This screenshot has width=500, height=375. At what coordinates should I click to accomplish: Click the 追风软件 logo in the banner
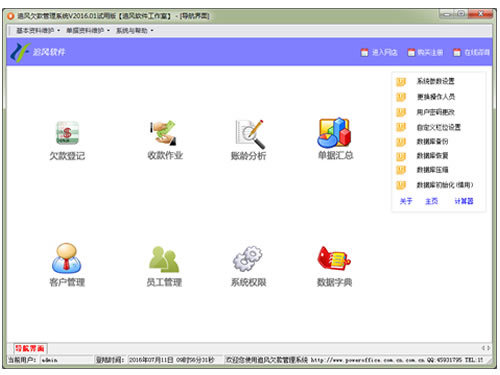(x=38, y=52)
